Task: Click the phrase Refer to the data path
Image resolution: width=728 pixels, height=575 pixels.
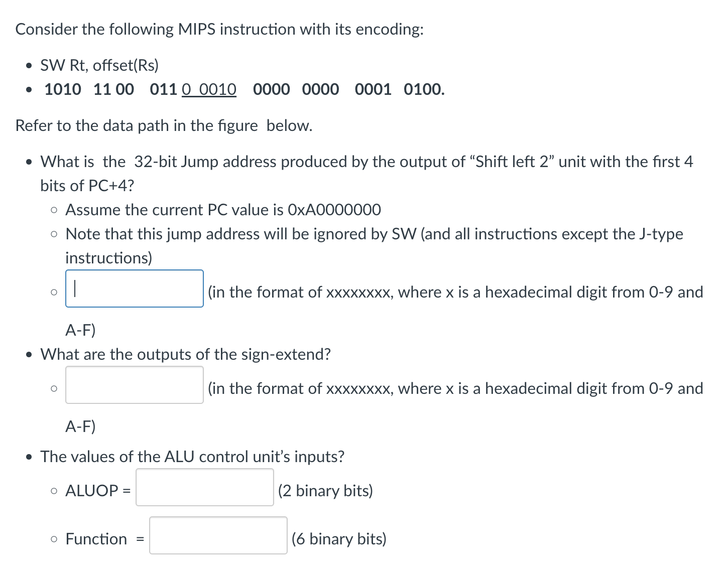Action: [x=164, y=125]
